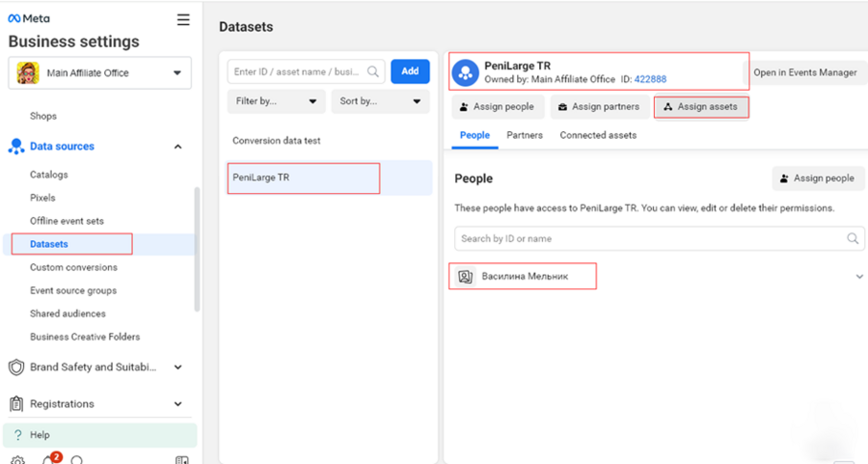Select the person Василина Мельник
The image size is (868, 464).
click(x=525, y=276)
